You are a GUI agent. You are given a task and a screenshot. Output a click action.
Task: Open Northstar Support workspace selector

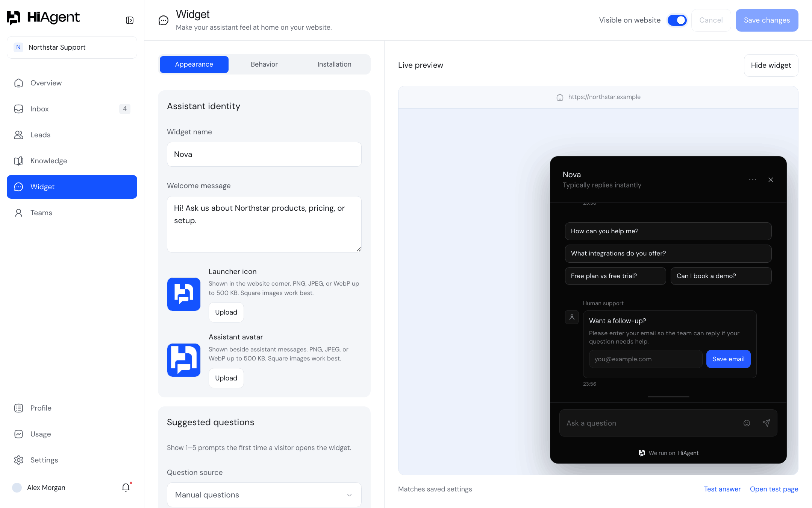pyautogui.click(x=72, y=47)
